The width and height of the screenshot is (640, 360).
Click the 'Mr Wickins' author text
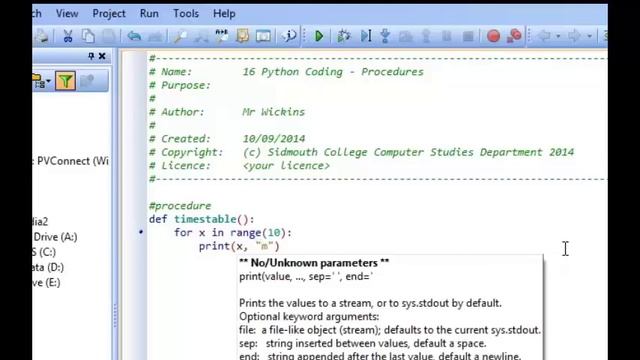coord(273,112)
